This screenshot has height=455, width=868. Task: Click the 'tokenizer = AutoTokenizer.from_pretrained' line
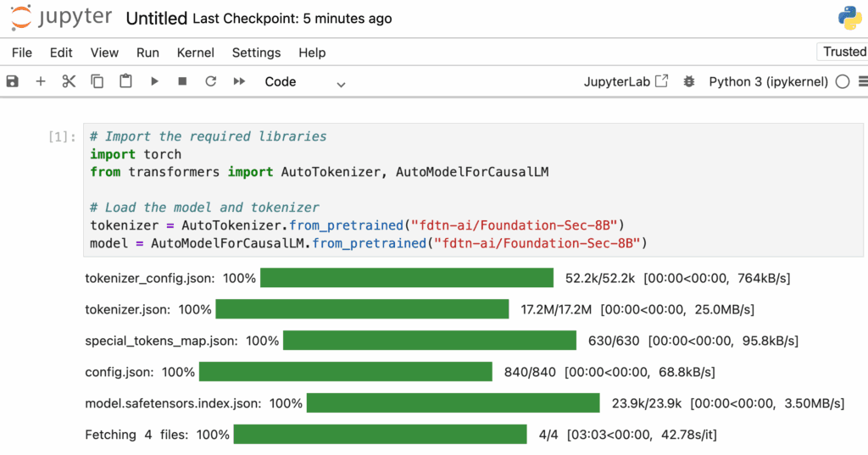point(357,225)
